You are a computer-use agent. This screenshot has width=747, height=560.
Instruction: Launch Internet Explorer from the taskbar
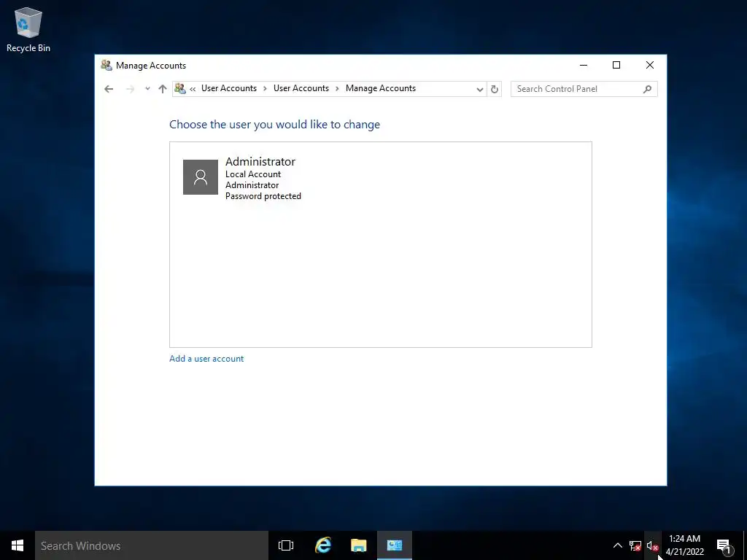(x=323, y=545)
